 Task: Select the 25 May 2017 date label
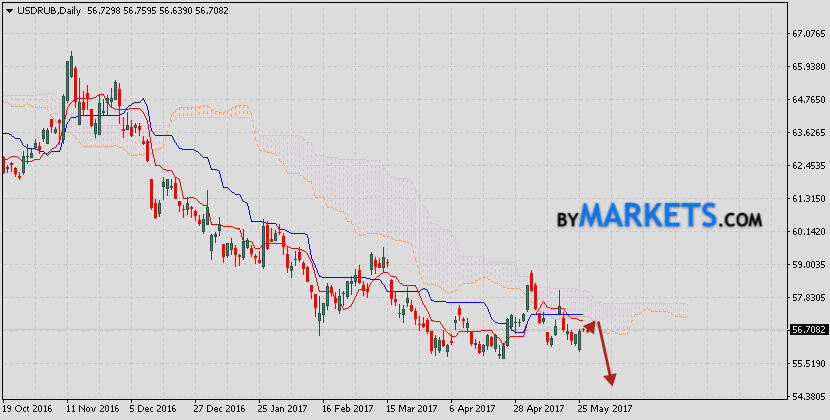pyautogui.click(x=606, y=409)
